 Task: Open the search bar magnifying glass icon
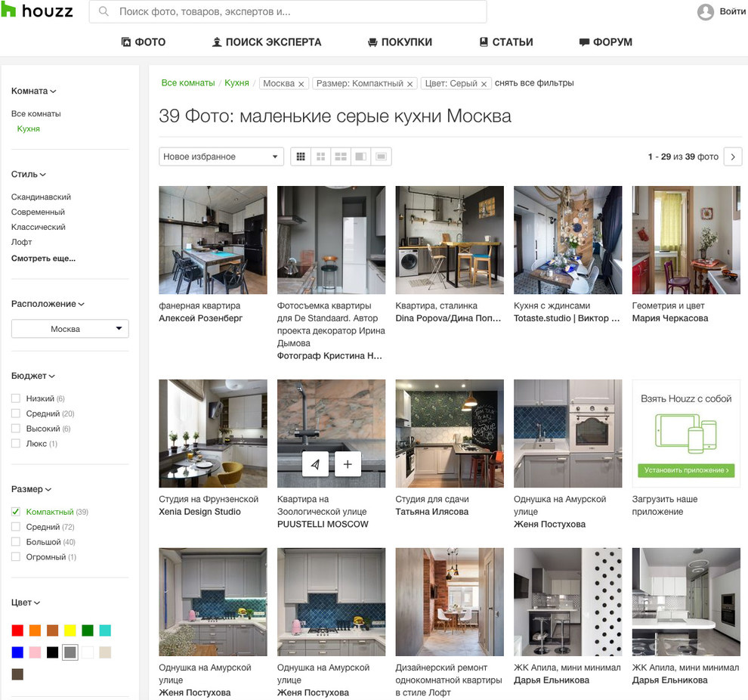103,11
